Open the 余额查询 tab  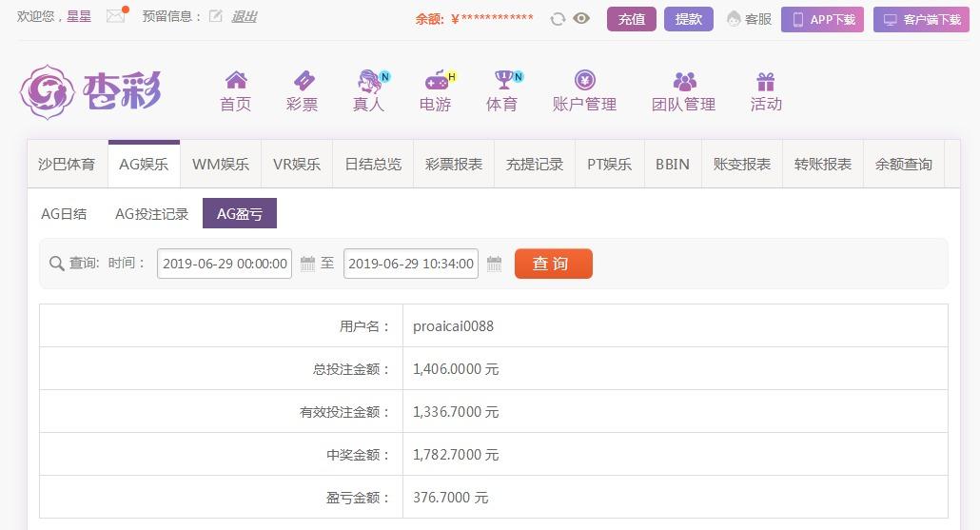tap(904, 165)
